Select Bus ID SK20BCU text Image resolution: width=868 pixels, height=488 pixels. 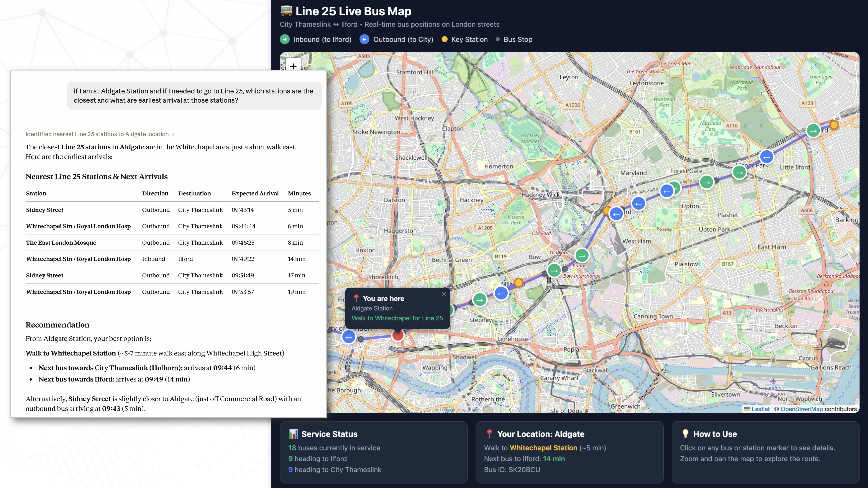512,470
